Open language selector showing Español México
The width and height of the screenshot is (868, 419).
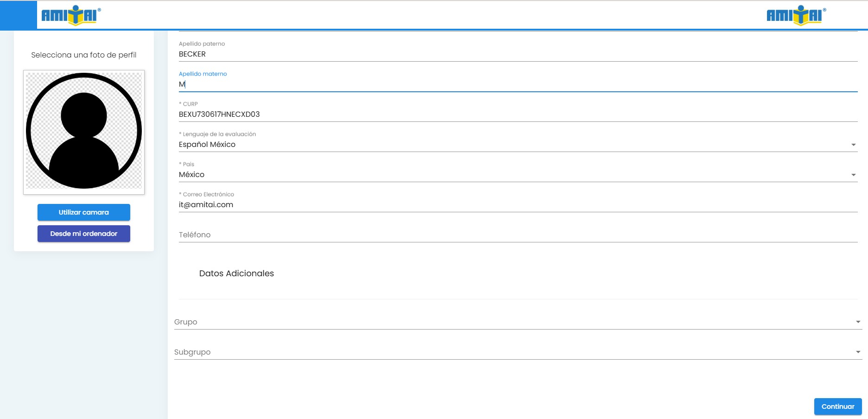[x=510, y=145]
